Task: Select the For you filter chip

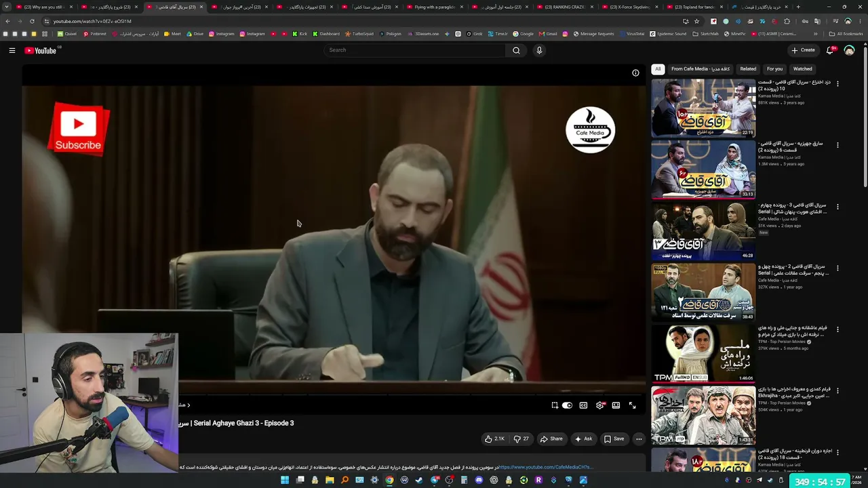Action: 774,68
